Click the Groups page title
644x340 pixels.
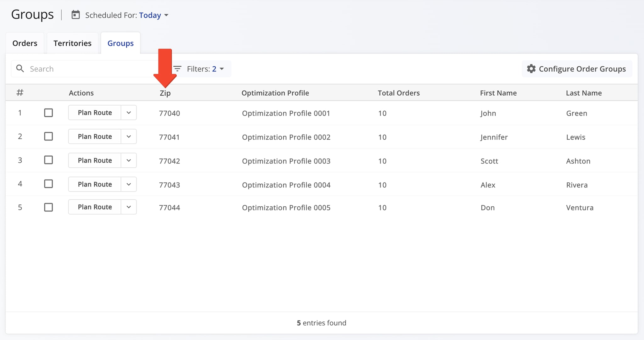pos(32,15)
